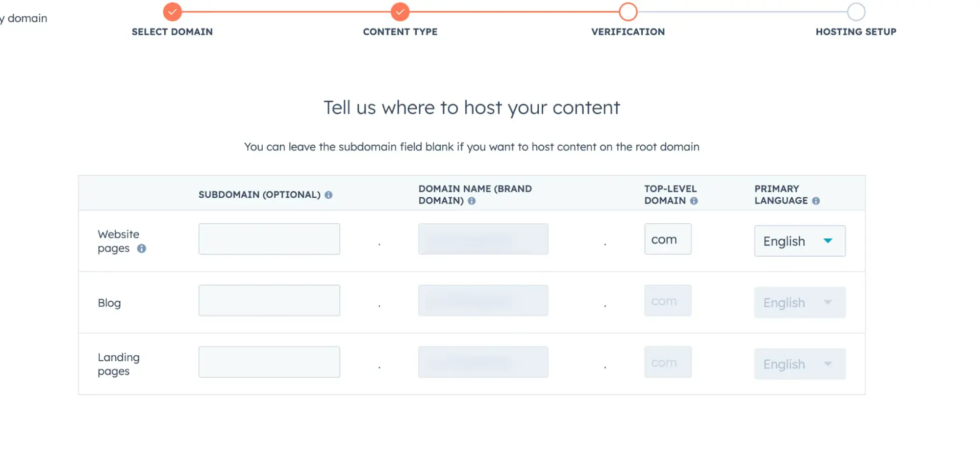
Task: Click the Verification step circle
Action: click(x=628, y=12)
